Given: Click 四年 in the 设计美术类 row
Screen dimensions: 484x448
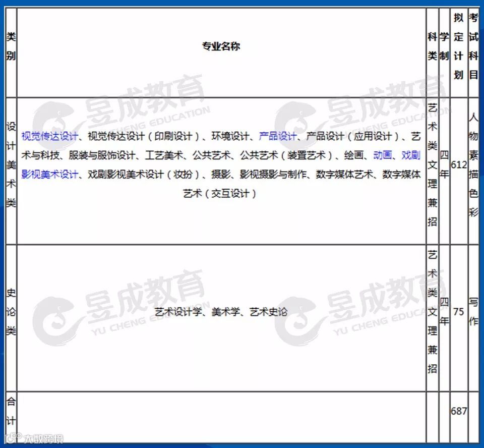Looking at the screenshot, I should pyautogui.click(x=444, y=164).
